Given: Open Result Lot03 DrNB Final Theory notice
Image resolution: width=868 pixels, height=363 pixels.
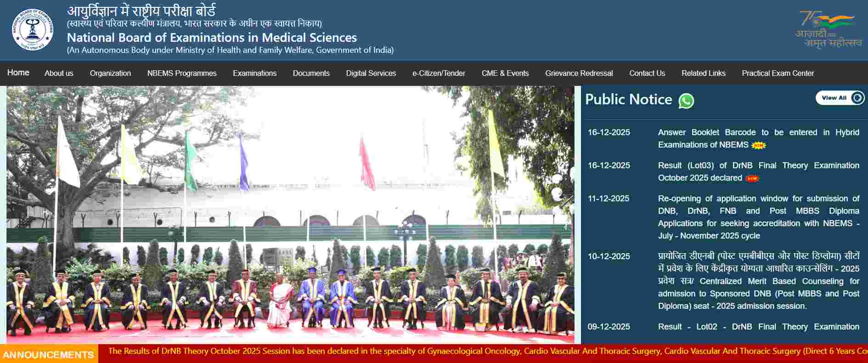Looking at the screenshot, I should click(758, 171).
